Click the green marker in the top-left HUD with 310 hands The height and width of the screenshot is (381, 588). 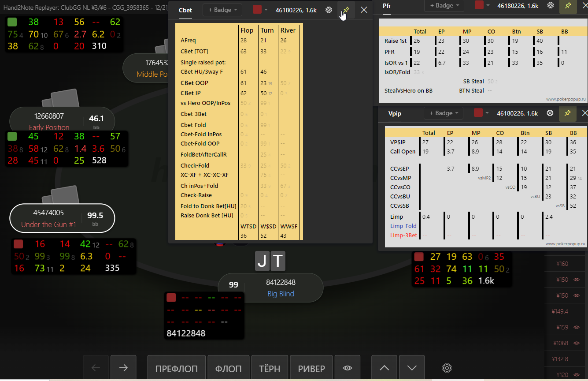pos(12,22)
